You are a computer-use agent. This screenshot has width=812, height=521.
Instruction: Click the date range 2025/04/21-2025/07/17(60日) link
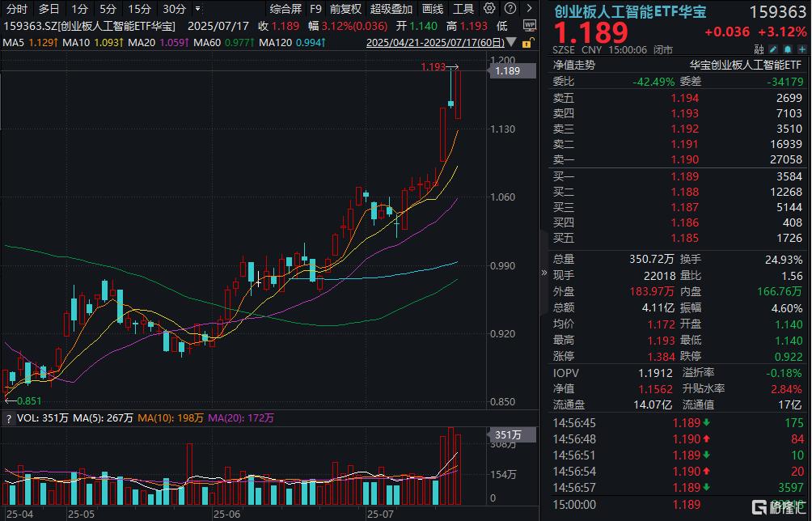[435, 42]
